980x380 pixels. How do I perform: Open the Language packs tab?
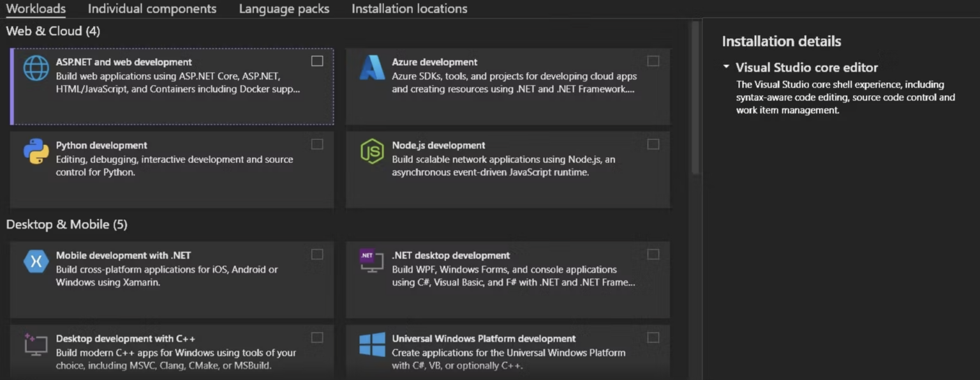coord(284,8)
